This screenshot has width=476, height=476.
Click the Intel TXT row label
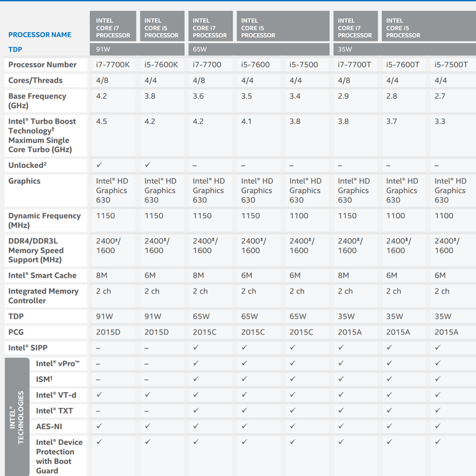54,411
